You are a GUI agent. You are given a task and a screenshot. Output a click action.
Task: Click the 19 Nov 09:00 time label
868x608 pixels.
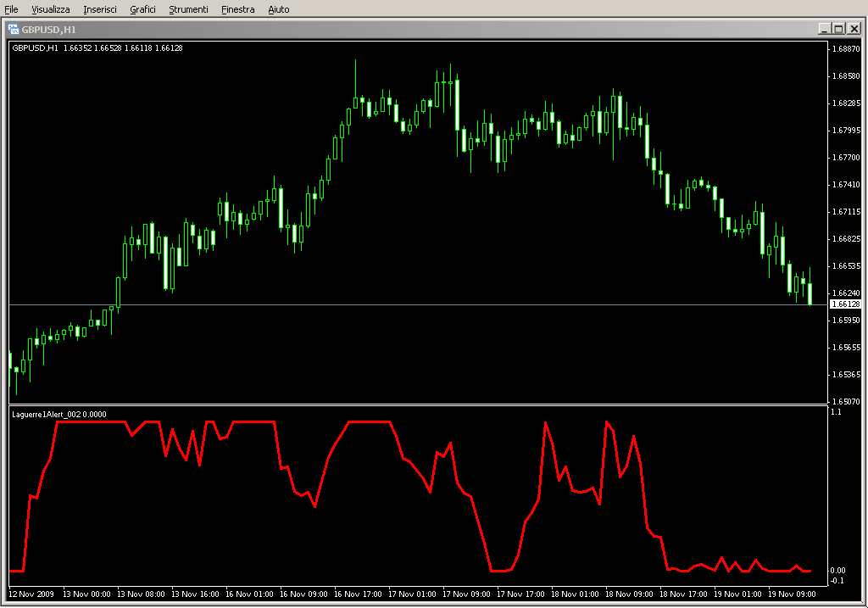(792, 594)
